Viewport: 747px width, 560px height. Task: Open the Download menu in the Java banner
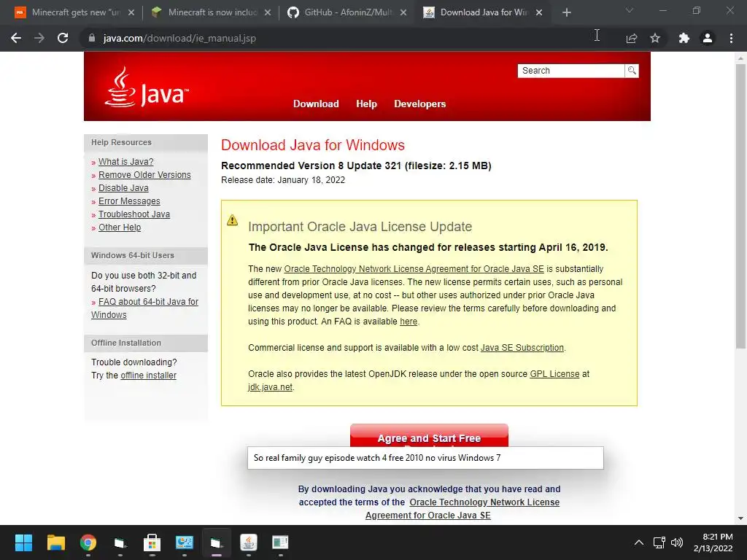coord(316,104)
